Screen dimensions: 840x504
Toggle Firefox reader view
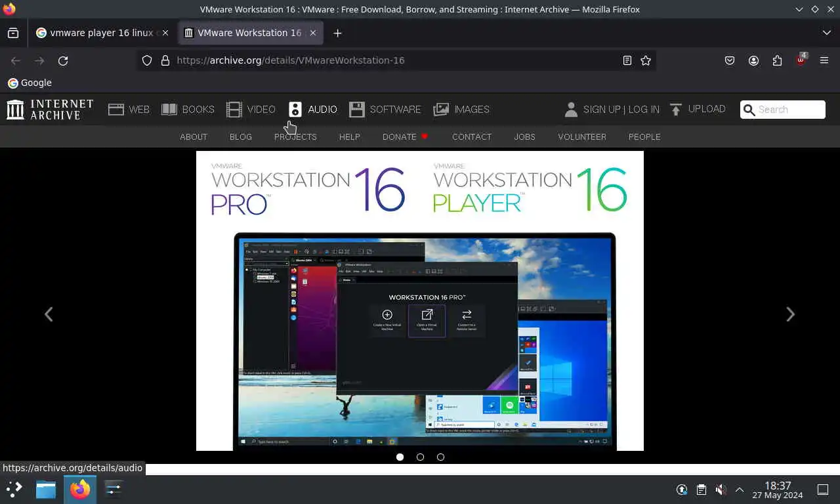click(x=627, y=60)
